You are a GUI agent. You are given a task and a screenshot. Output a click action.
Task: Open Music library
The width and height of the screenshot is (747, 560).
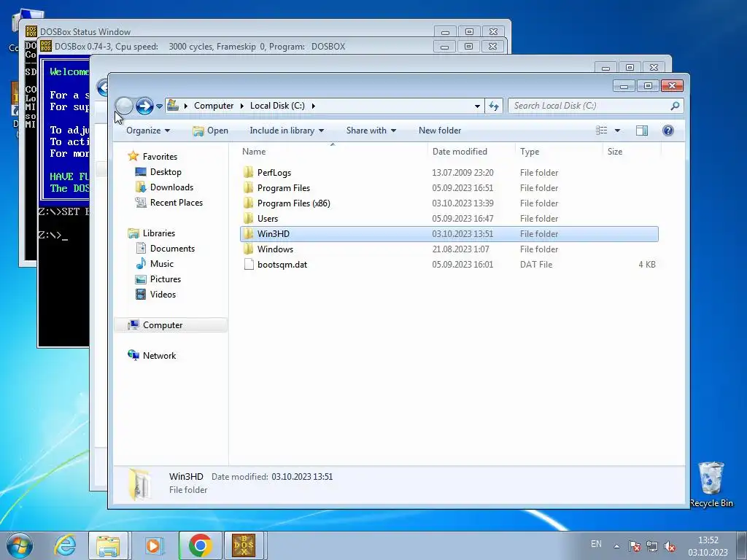pyautogui.click(x=161, y=264)
